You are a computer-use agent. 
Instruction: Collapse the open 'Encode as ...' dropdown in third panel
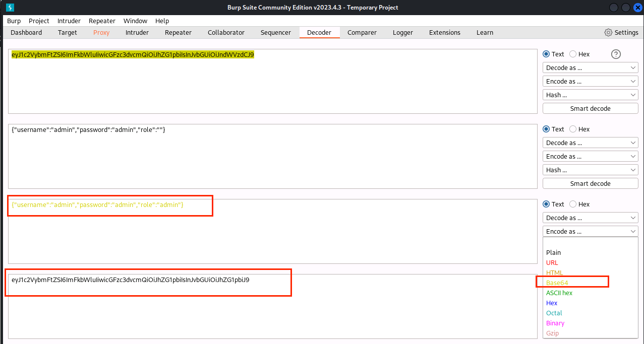pos(591,231)
